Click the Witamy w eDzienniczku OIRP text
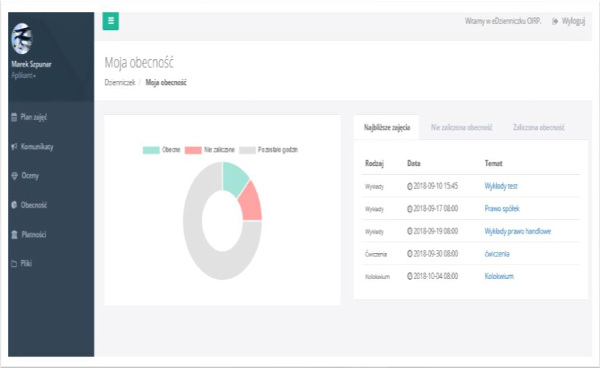This screenshot has width=600, height=368. [x=503, y=21]
